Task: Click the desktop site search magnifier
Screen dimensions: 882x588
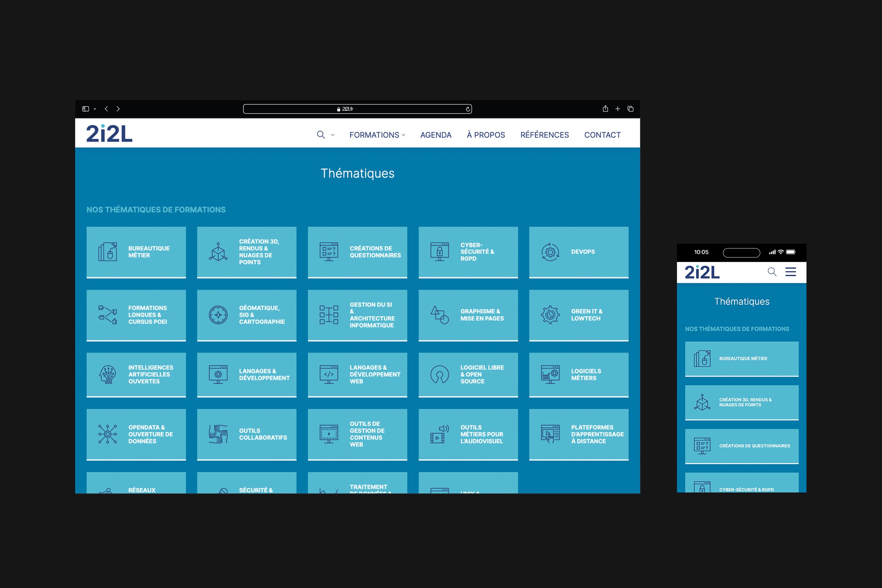Action: click(321, 135)
